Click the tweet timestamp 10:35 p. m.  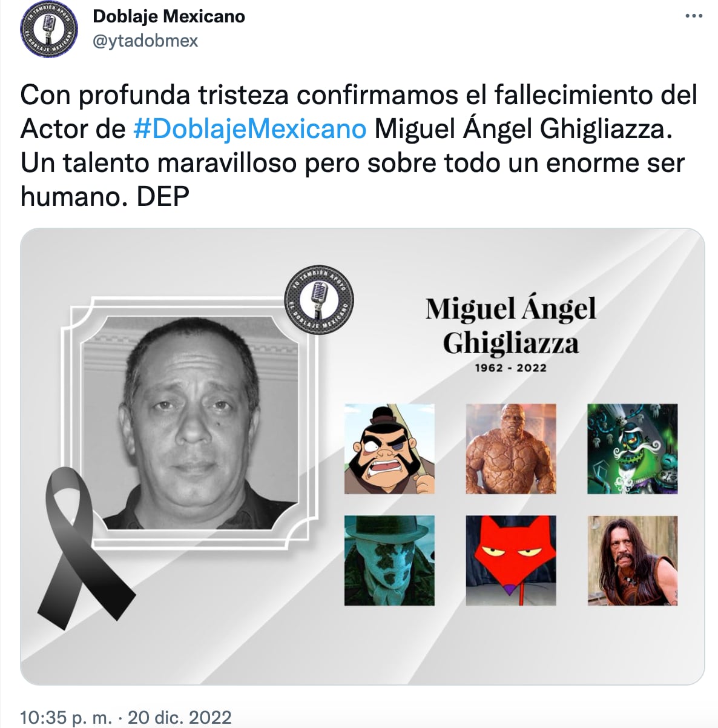(66, 717)
